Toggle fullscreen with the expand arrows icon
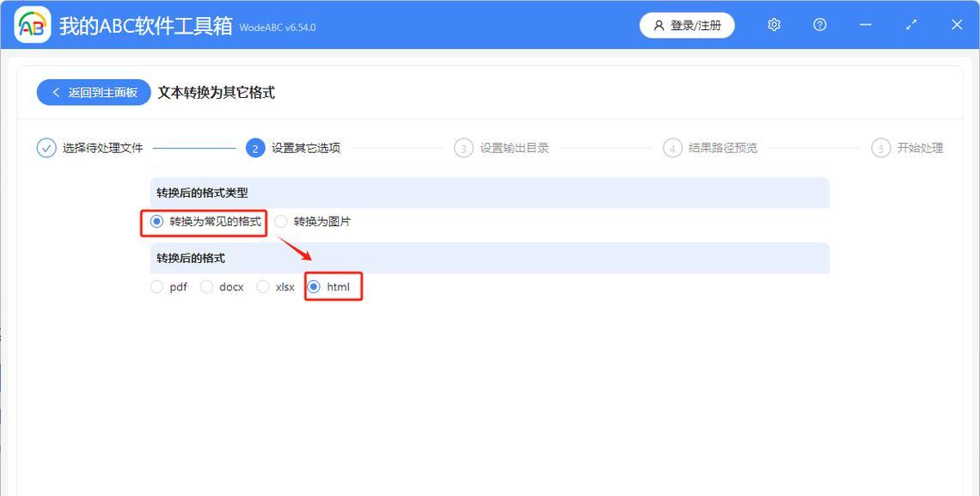Image resolution: width=980 pixels, height=496 pixels. pos(911,25)
